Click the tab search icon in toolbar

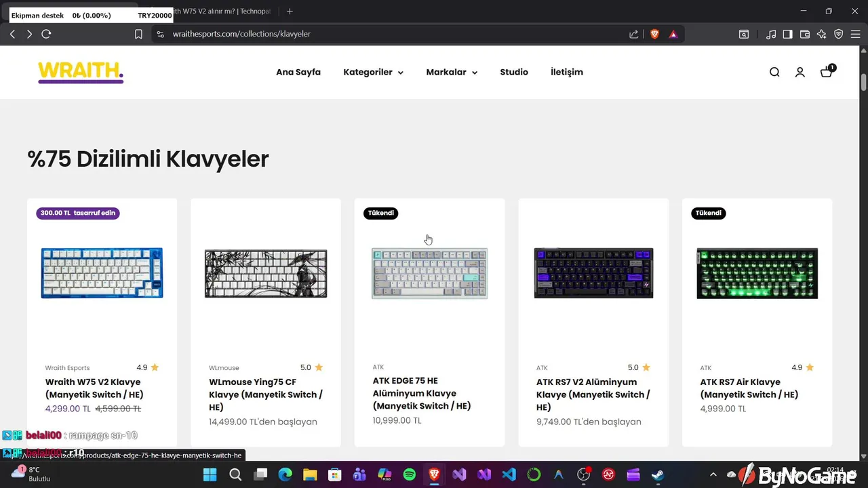point(744,34)
